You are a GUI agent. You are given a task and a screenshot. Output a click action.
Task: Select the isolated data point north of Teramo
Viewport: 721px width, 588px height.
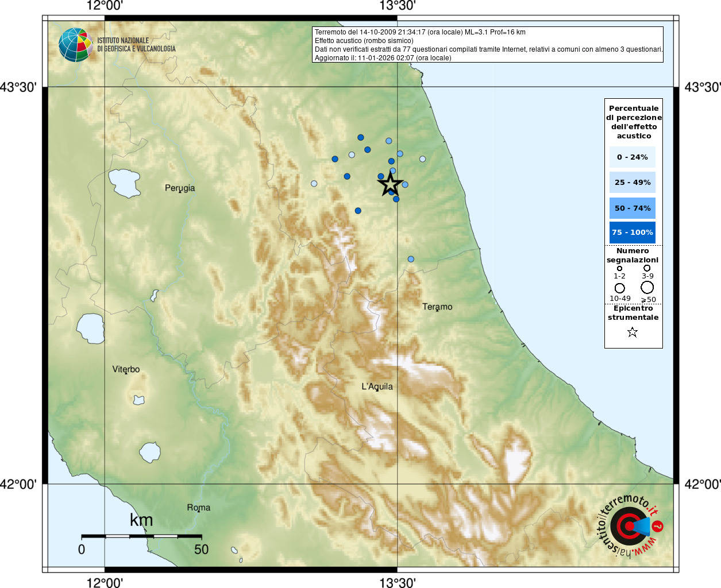(411, 259)
